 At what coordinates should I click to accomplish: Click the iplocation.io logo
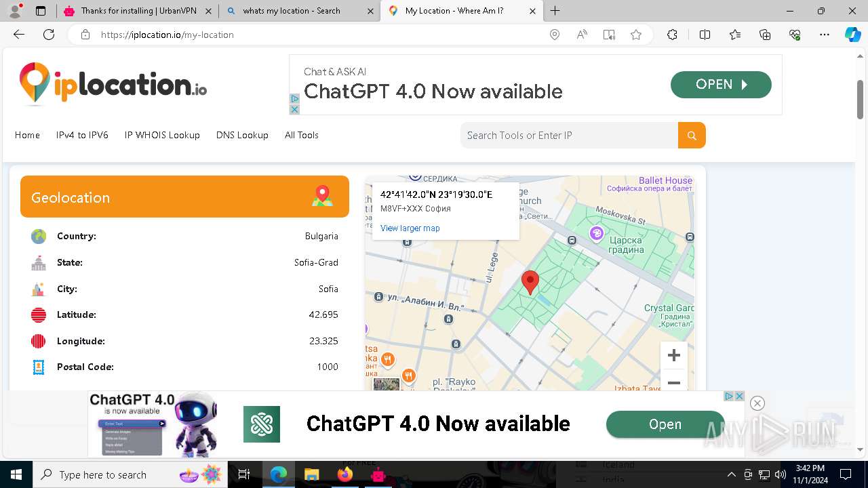pos(113,84)
